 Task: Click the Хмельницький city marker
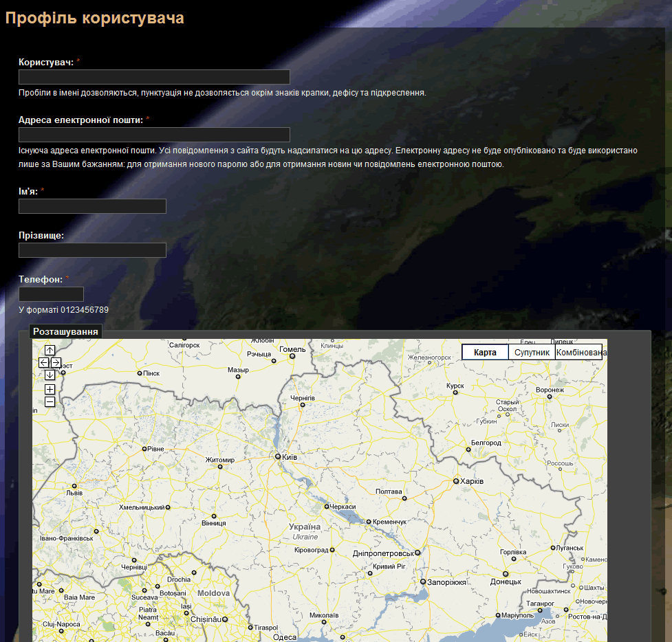click(x=168, y=507)
